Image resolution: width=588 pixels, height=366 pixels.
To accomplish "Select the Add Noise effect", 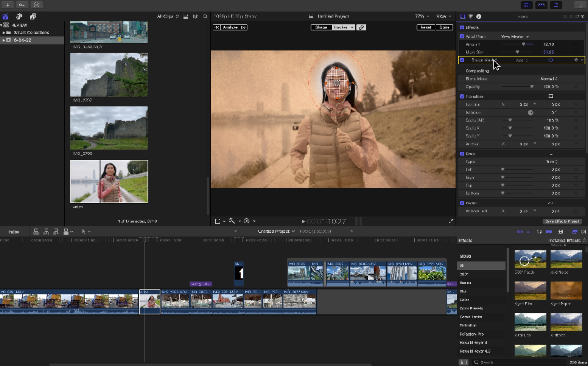I will pos(566,258).
